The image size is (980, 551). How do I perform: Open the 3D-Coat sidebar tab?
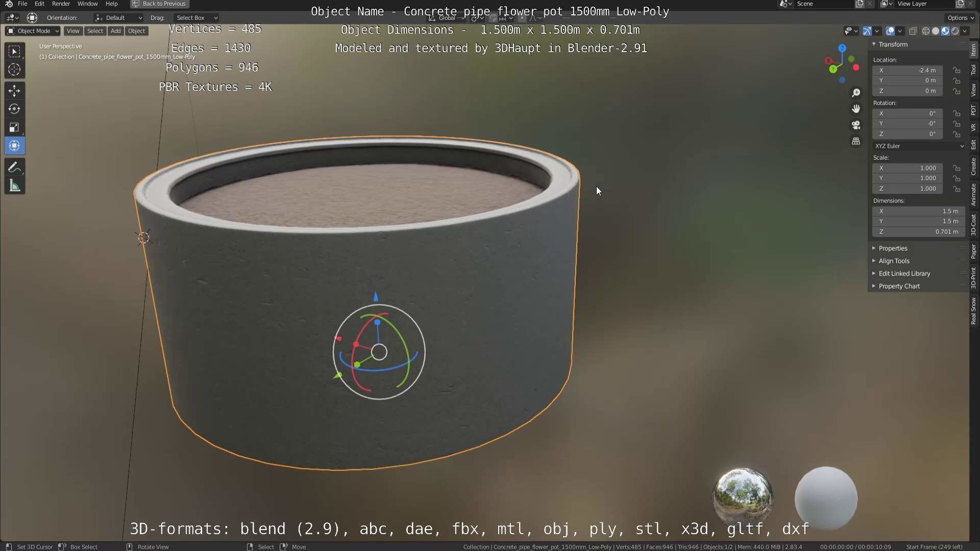click(x=974, y=224)
